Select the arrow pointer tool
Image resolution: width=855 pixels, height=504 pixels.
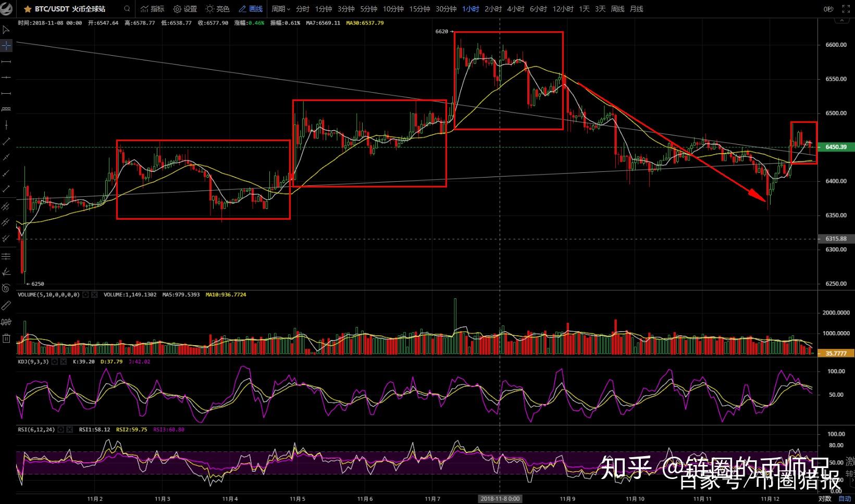pos(6,30)
